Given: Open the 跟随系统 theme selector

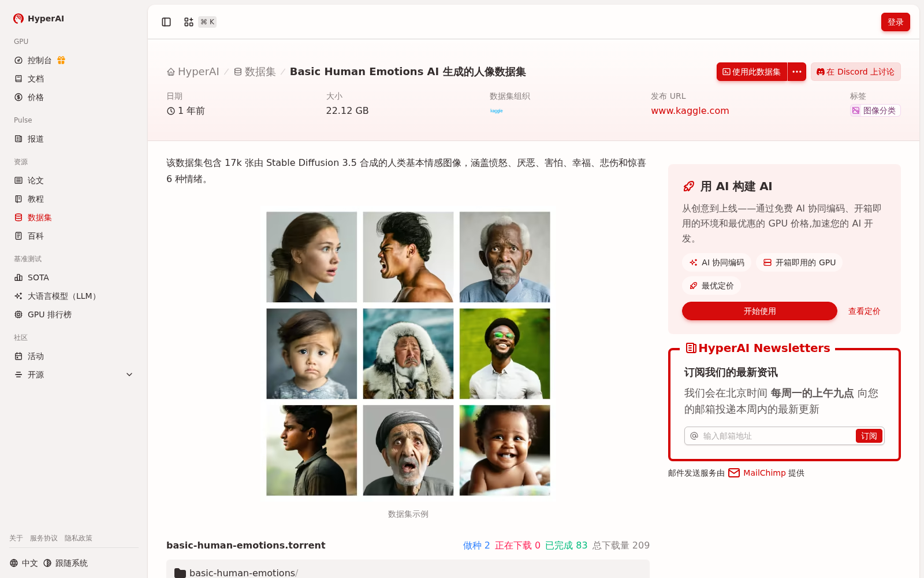Looking at the screenshot, I should click(x=65, y=563).
